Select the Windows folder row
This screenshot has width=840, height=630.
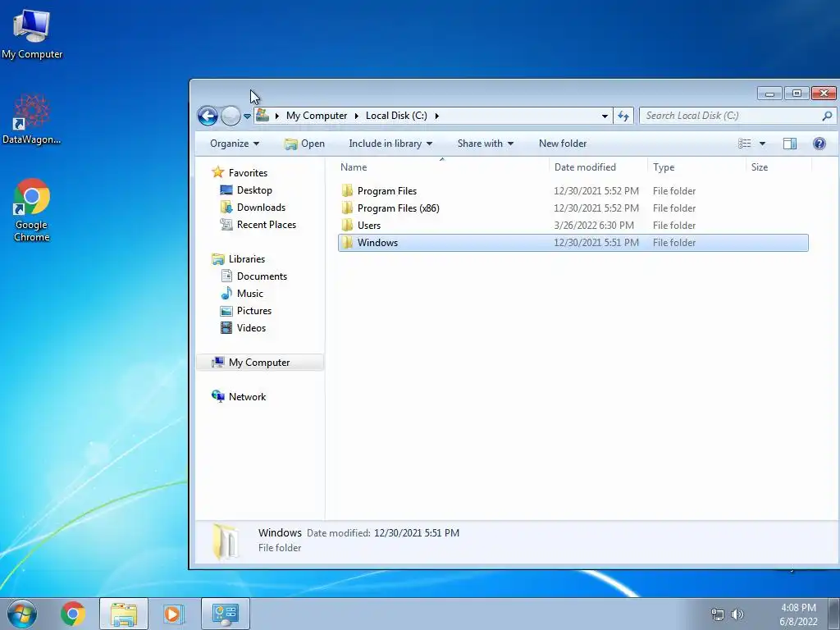573,243
